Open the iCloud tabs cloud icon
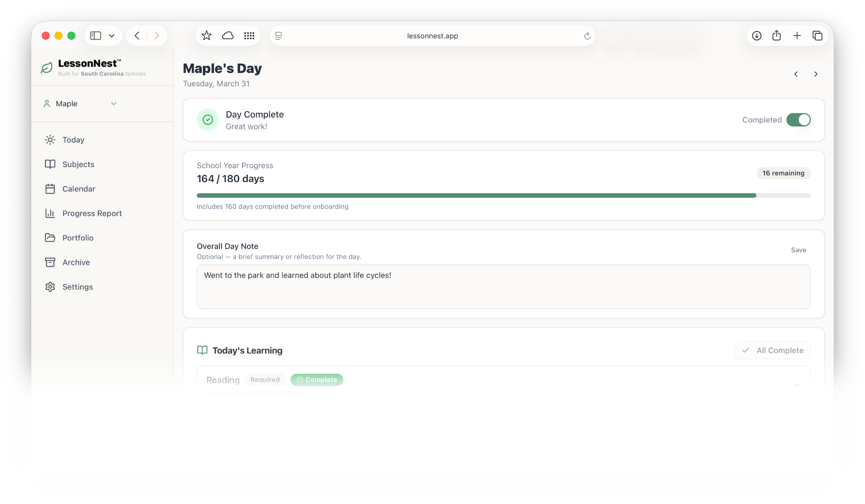 coord(228,36)
